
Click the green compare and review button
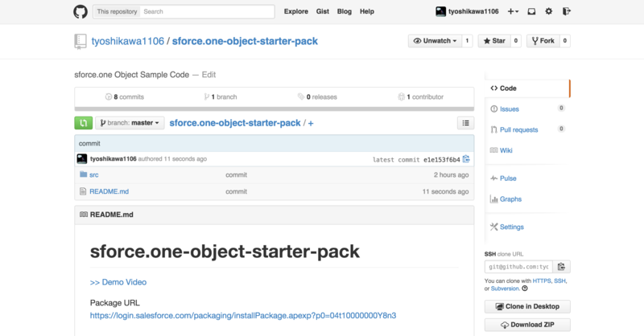pyautogui.click(x=84, y=123)
